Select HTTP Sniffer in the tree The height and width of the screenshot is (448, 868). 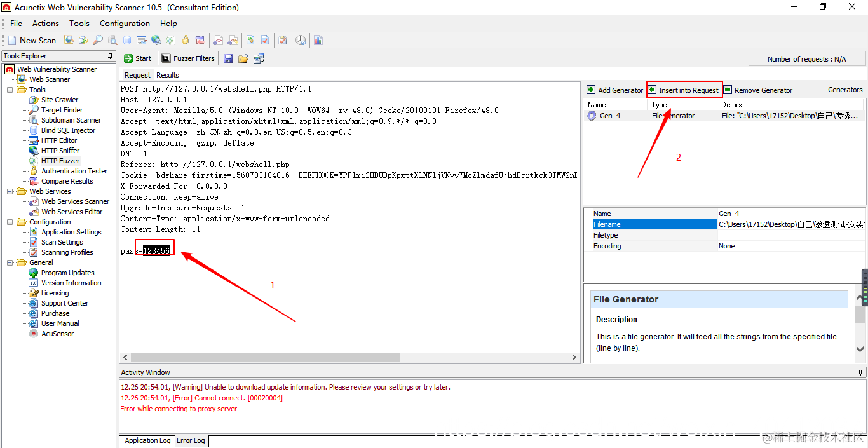coord(60,151)
